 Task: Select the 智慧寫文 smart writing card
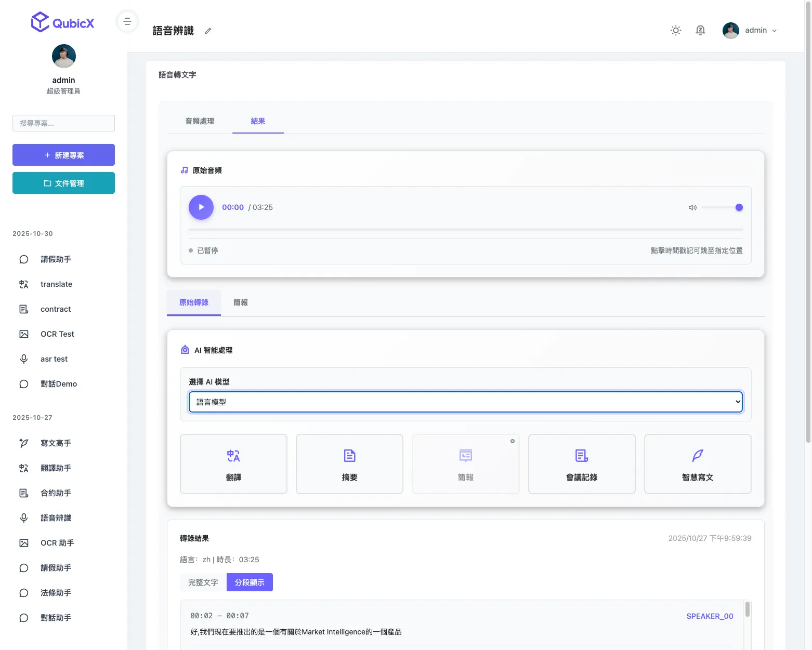(x=697, y=464)
